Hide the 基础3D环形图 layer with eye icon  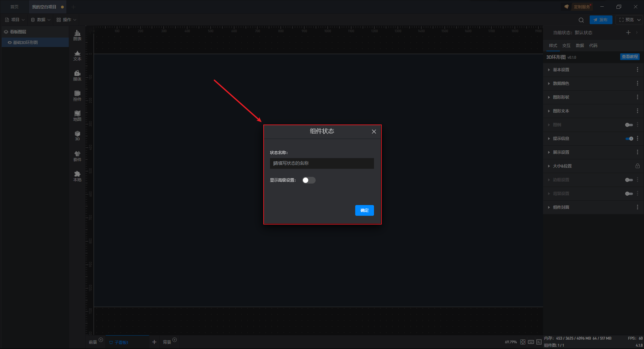pyautogui.click(x=10, y=43)
